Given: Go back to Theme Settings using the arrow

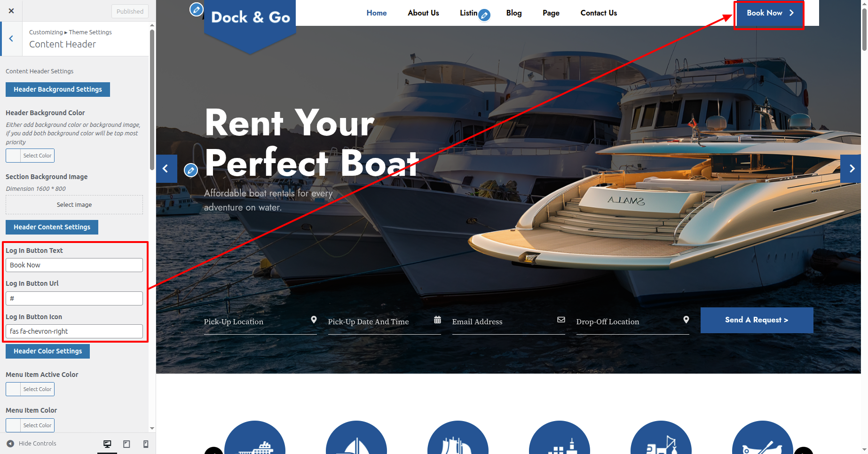Looking at the screenshot, I should pyautogui.click(x=11, y=39).
